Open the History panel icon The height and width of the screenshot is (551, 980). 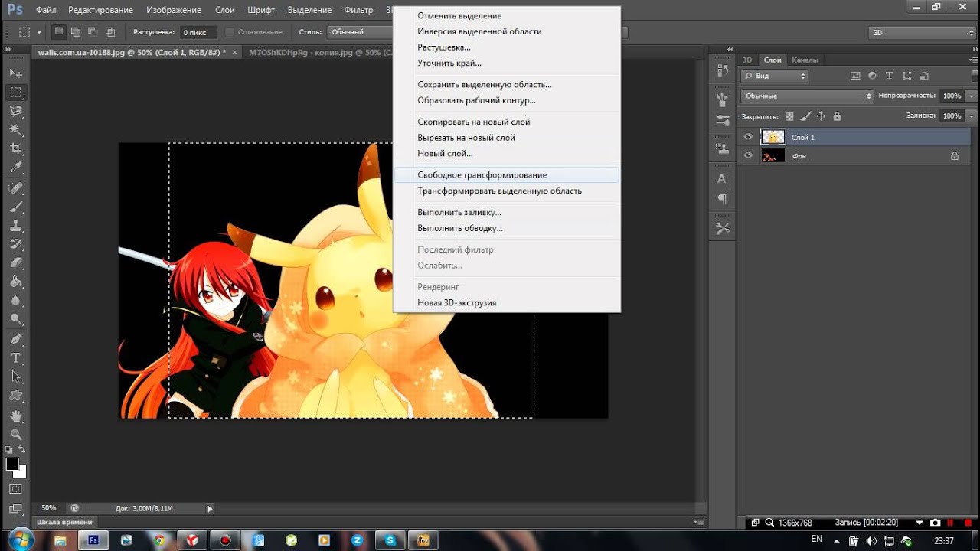coord(722,70)
